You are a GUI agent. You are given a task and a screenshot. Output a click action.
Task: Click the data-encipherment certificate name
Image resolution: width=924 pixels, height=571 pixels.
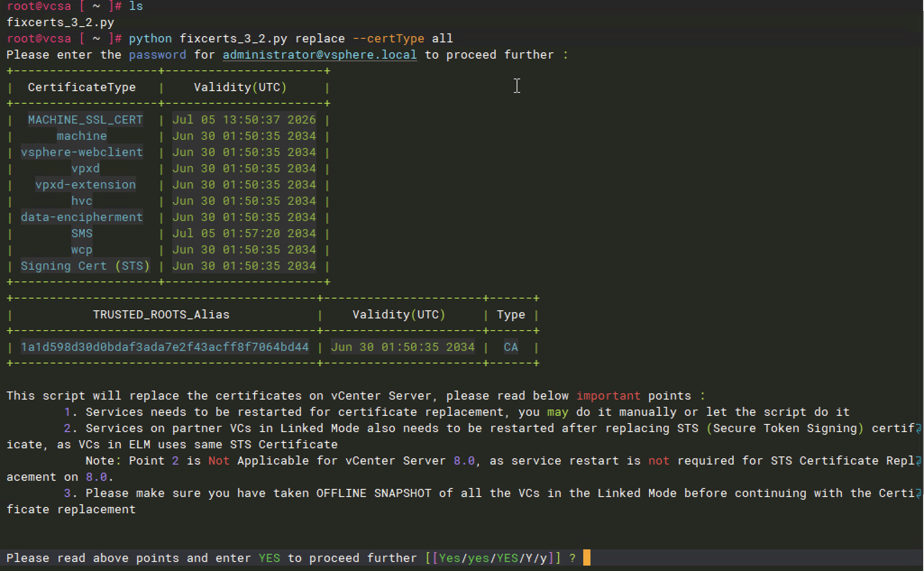click(82, 217)
